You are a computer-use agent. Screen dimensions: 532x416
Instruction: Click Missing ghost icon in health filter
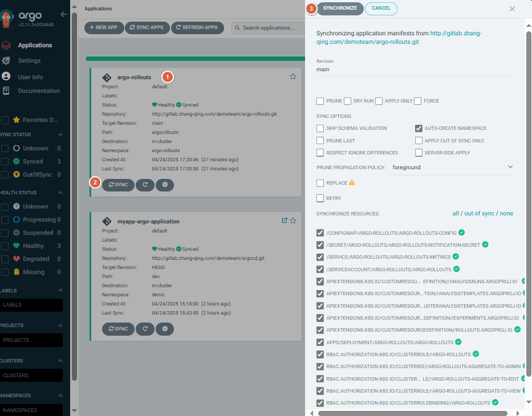17,272
